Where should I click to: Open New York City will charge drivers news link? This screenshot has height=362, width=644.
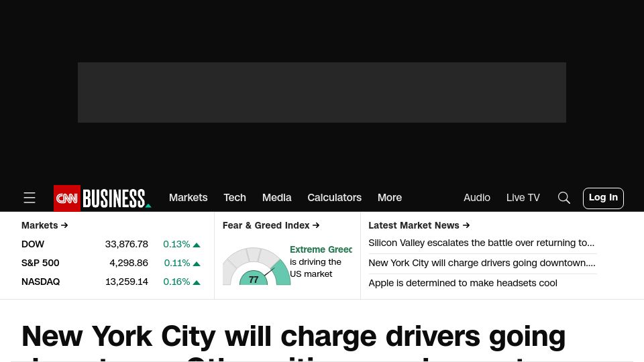482,263
